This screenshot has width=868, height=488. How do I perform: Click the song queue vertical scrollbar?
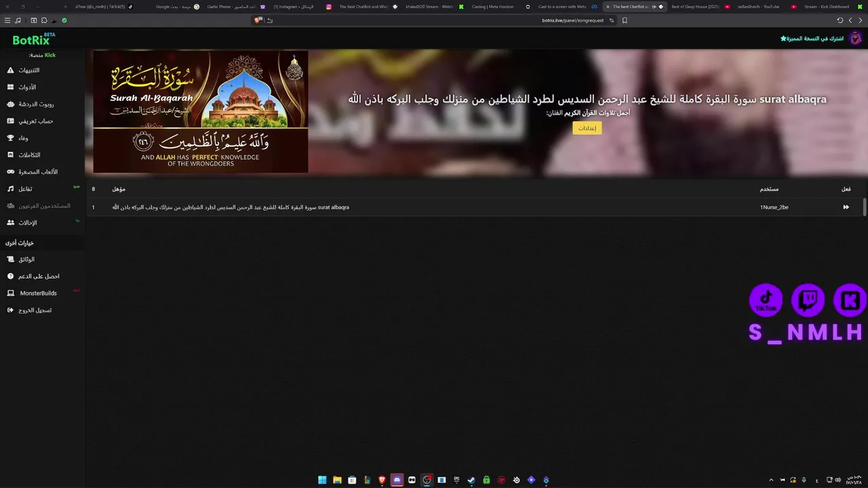coord(865,207)
